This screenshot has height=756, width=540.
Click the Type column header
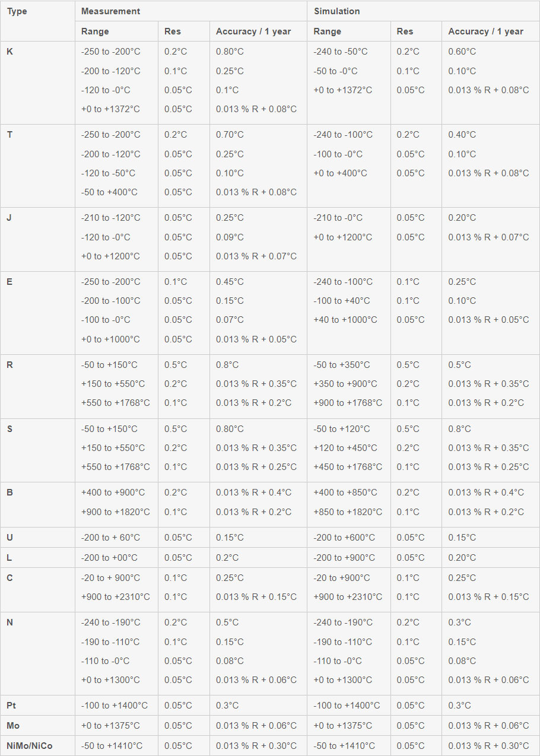(x=17, y=11)
